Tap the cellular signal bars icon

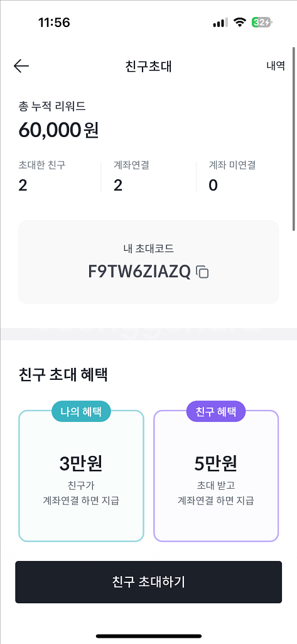(x=220, y=23)
